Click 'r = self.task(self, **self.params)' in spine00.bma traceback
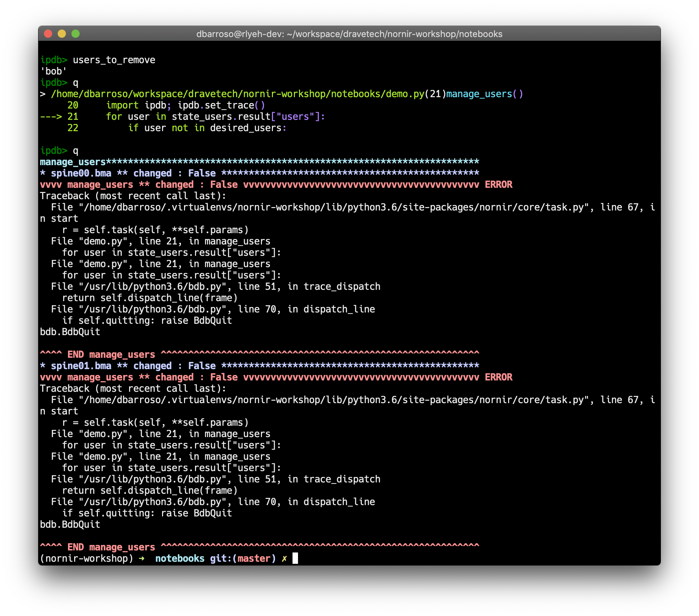 [x=155, y=230]
